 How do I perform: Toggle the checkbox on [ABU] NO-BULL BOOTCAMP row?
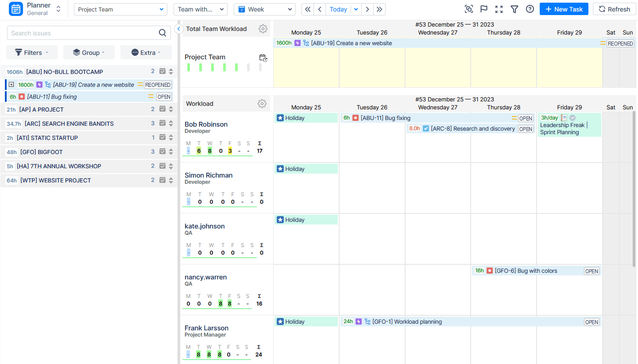[161, 71]
